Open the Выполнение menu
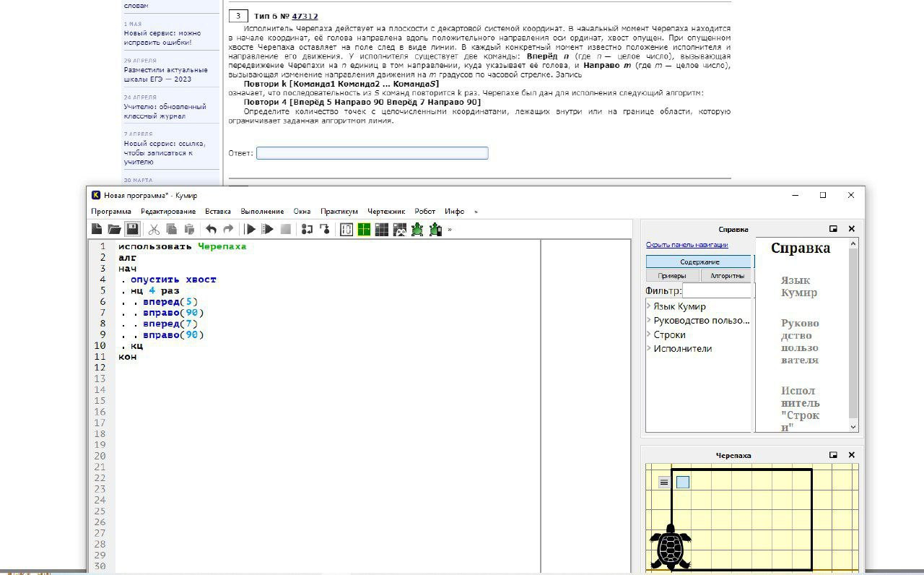 click(x=262, y=212)
